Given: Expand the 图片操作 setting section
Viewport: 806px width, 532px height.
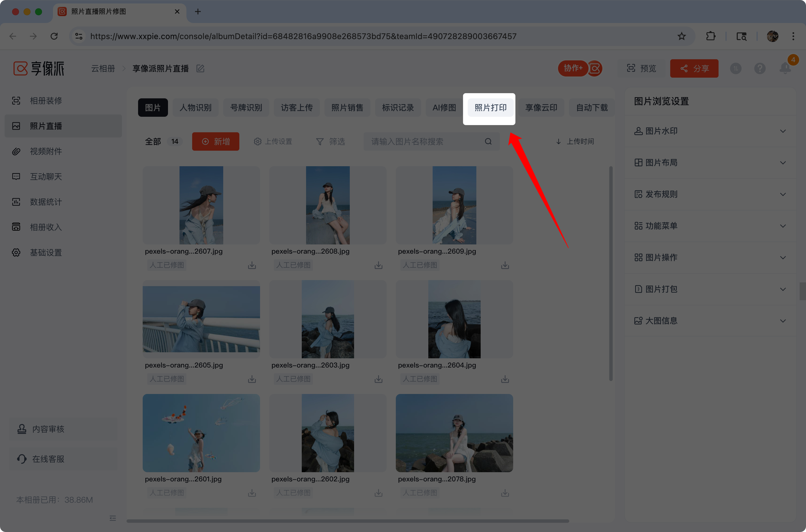Looking at the screenshot, I should click(x=710, y=258).
